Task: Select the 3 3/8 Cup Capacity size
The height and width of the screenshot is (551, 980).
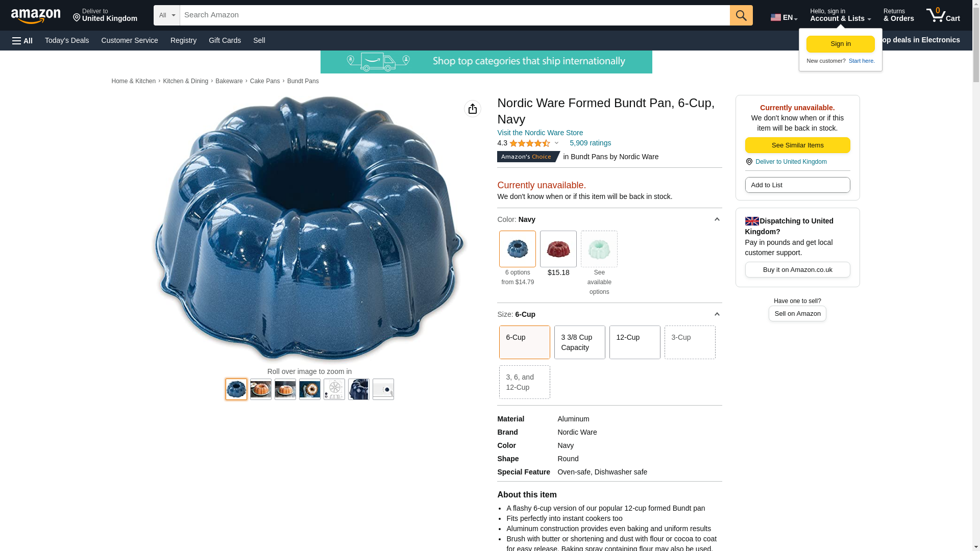Action: [579, 342]
